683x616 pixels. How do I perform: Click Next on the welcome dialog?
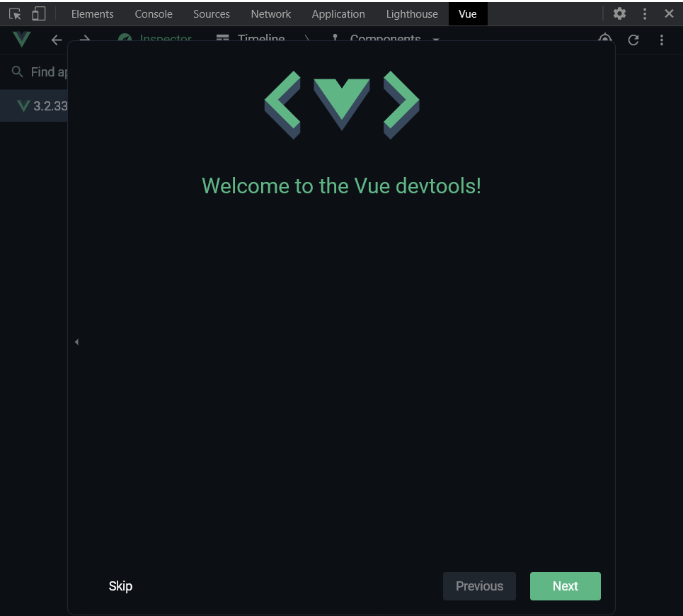[565, 586]
